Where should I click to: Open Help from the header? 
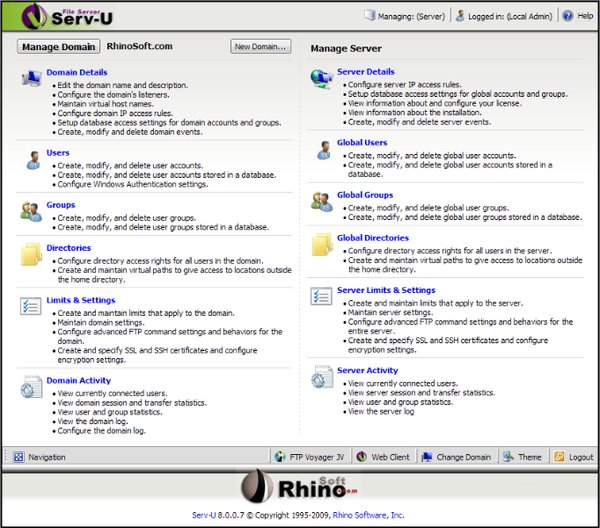585,16
